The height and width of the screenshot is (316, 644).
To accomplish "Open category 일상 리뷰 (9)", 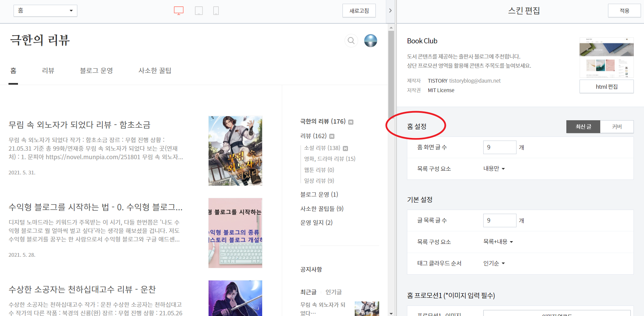I will tap(319, 181).
